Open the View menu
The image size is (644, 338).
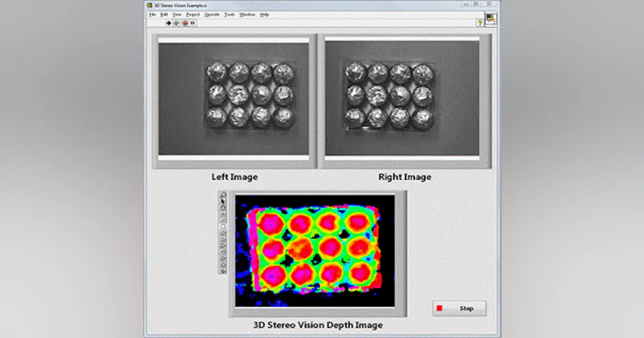click(177, 14)
